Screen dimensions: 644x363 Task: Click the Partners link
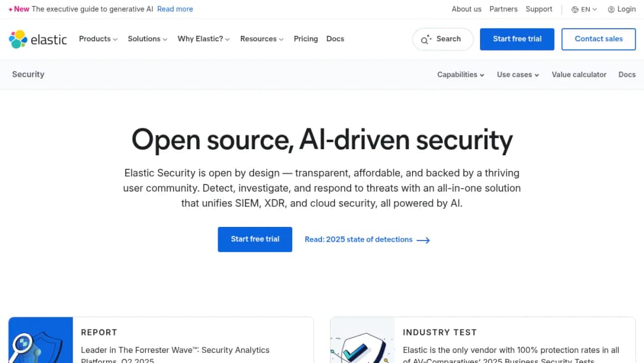(503, 9)
